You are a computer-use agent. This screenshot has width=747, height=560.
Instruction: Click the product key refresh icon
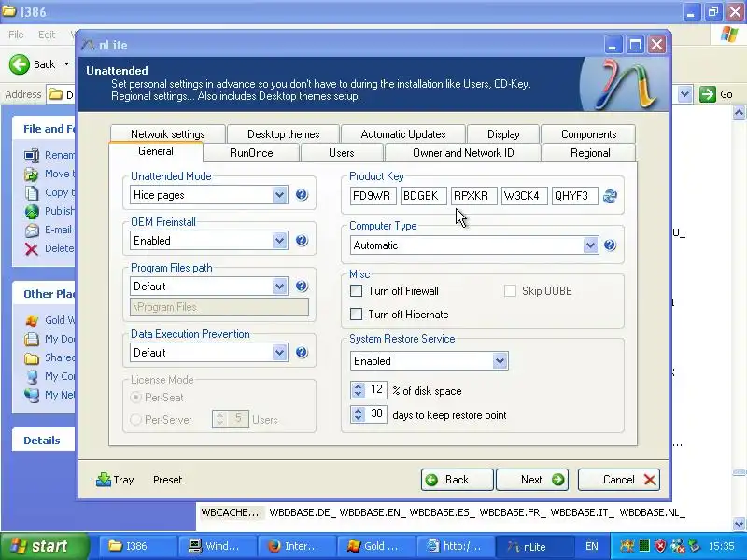click(x=610, y=196)
